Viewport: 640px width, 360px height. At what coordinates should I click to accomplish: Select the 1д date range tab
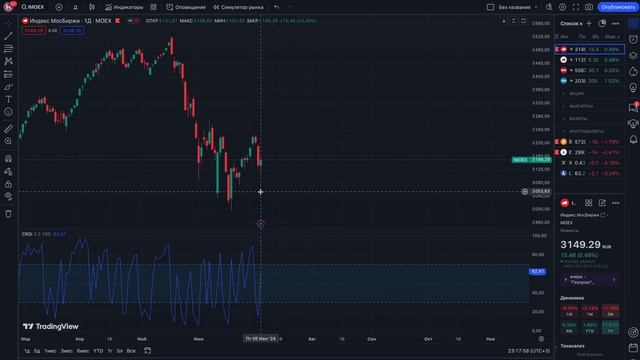(27, 351)
